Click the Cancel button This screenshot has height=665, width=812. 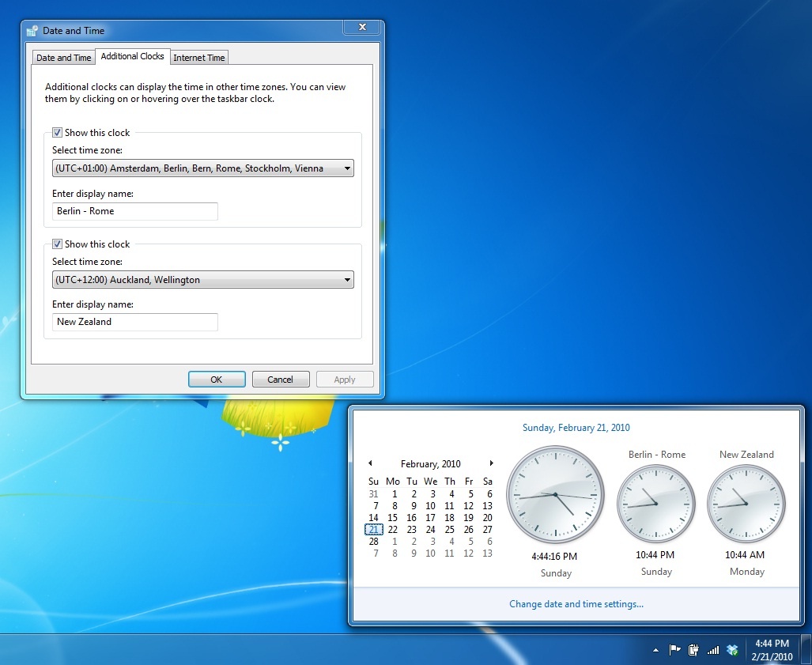(x=280, y=380)
